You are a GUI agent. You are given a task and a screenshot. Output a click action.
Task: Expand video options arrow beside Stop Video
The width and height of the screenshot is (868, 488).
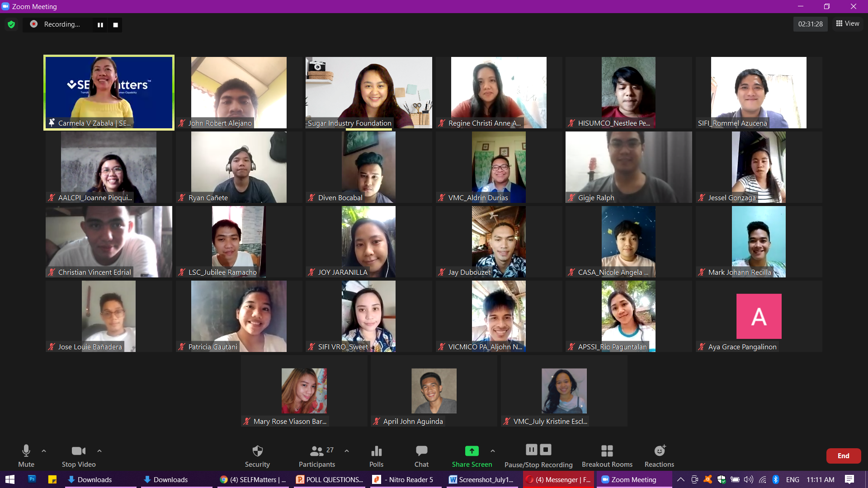click(x=99, y=451)
